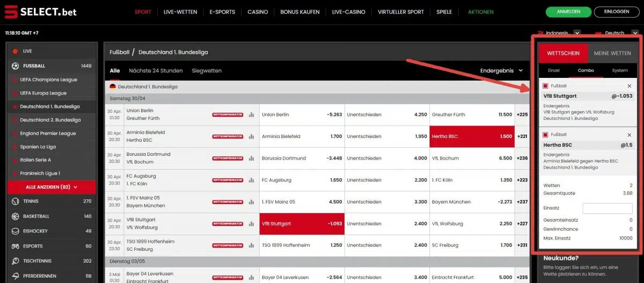Click the Tischtennis paddle icon
The height and width of the screenshot is (283, 644).
[x=15, y=261]
